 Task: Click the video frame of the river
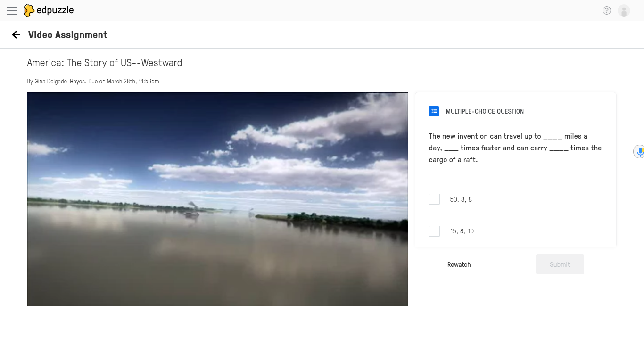click(218, 199)
